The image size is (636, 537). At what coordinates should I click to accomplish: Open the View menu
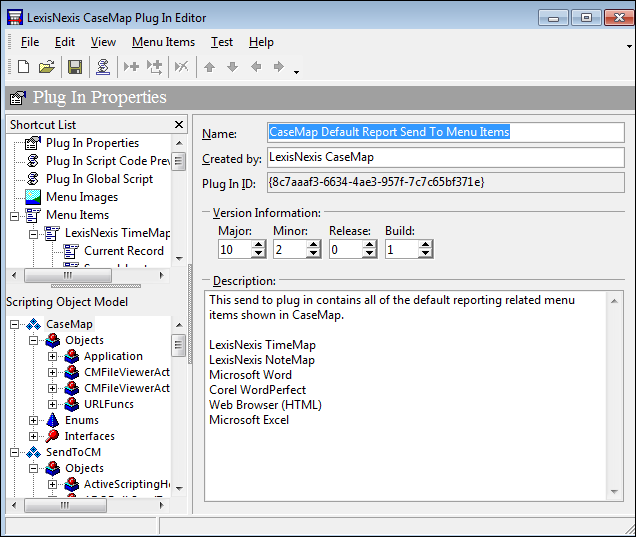103,42
